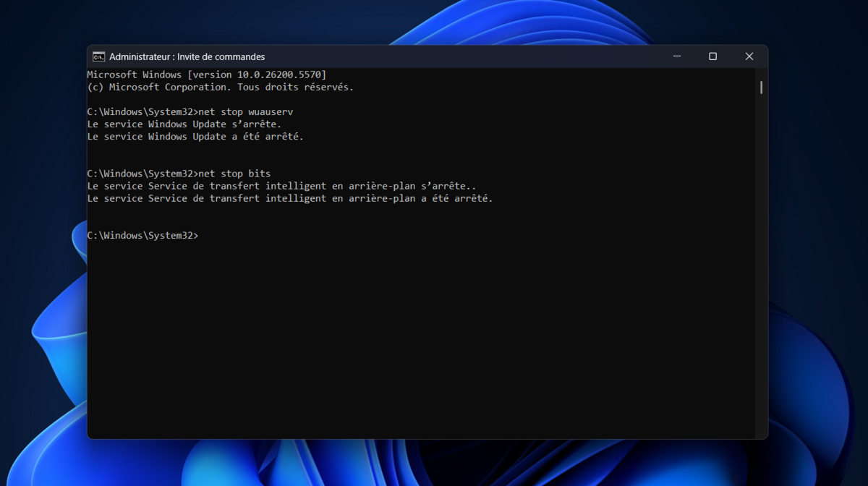Click the window title 'Administrateur : Invite de commandes'
The height and width of the screenshot is (486, 868).
tap(187, 56)
